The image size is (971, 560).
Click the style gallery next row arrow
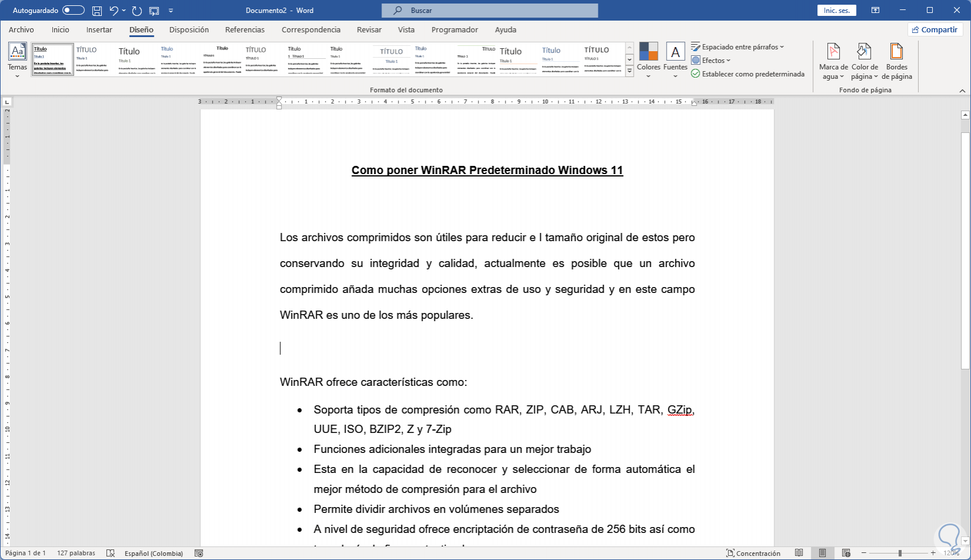(630, 59)
